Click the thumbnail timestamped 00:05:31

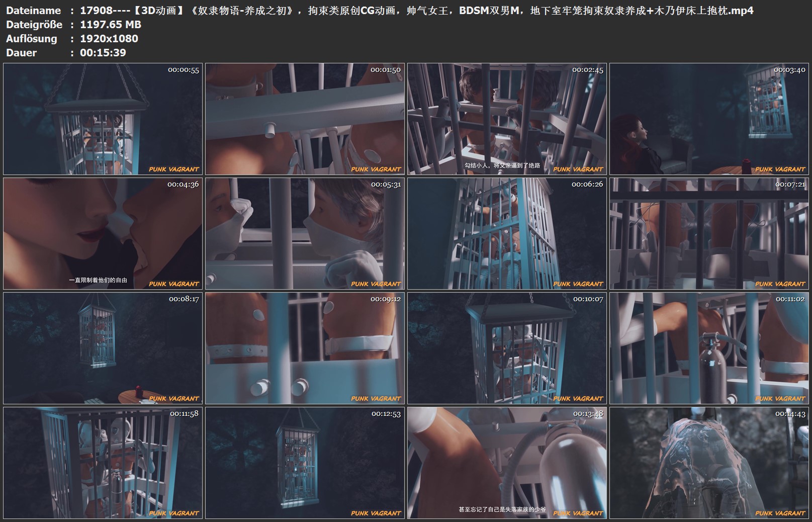[305, 233]
